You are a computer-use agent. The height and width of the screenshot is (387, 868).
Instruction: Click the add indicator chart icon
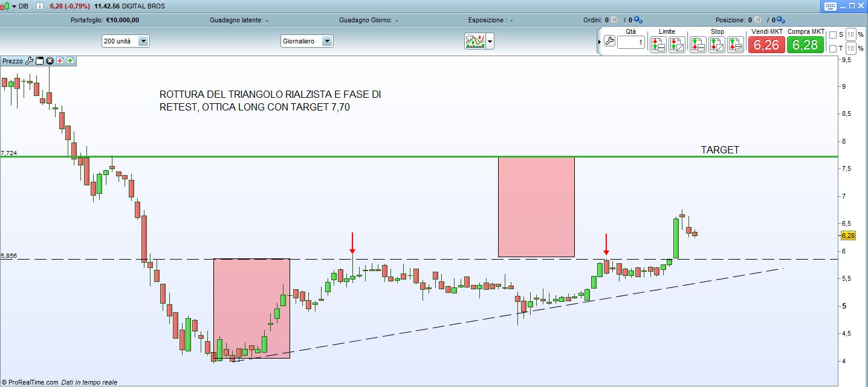point(475,41)
